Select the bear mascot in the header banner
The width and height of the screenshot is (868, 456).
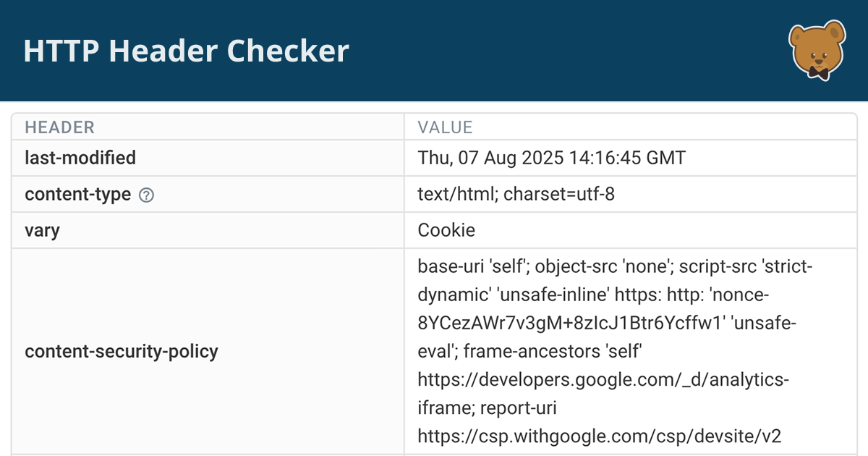[x=817, y=51]
